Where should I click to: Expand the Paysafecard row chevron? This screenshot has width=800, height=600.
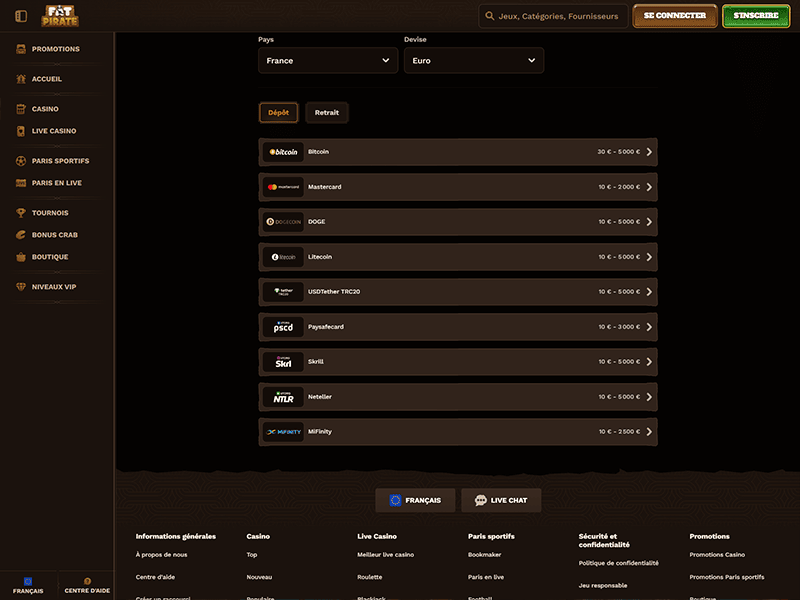click(649, 327)
